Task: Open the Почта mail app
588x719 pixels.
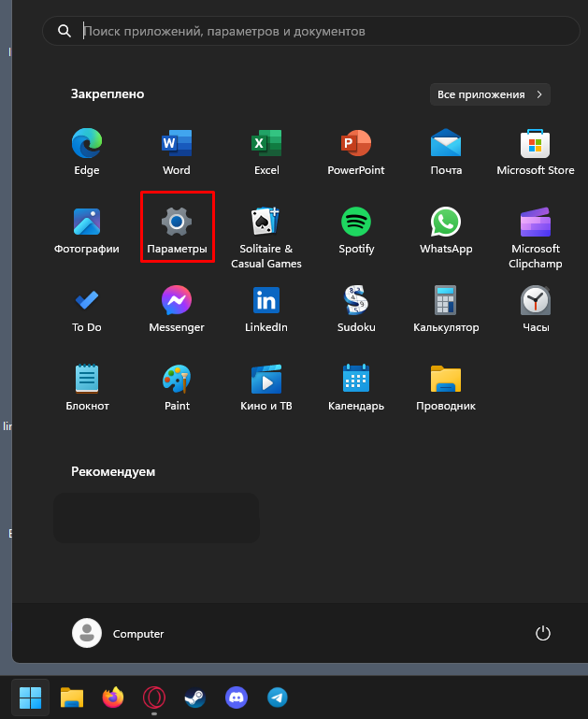Action: click(446, 152)
